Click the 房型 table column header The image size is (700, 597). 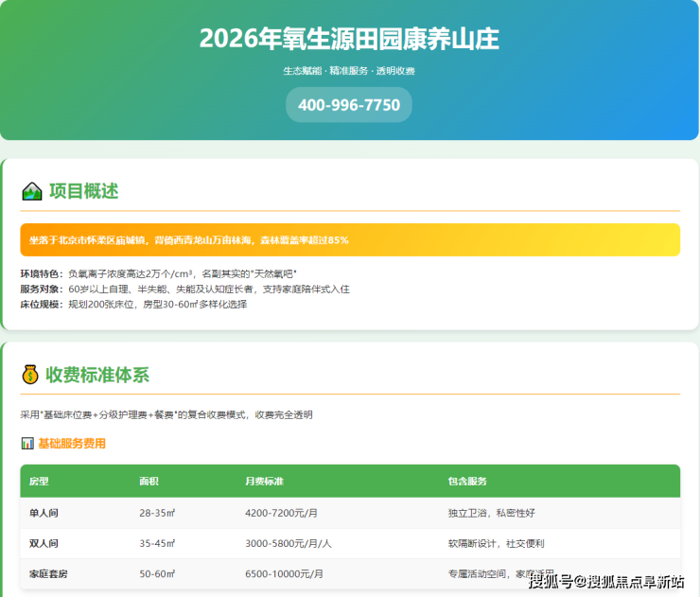tap(40, 482)
